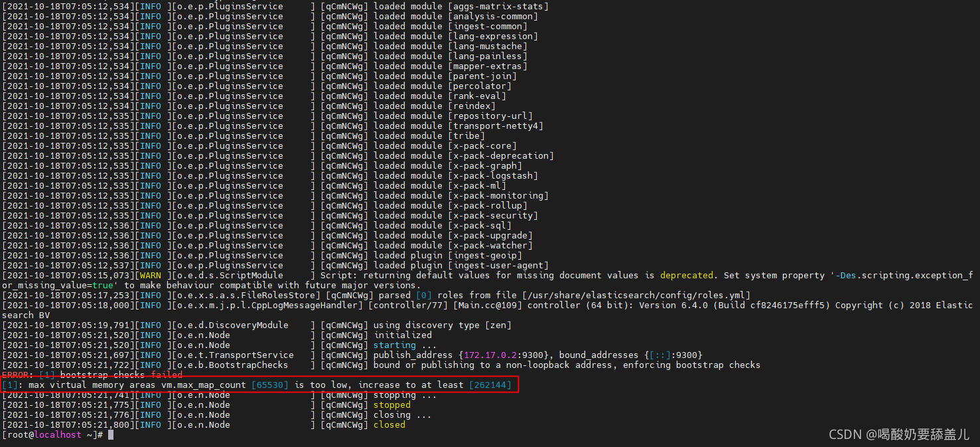Click the discovery type [zen]
The width and height of the screenshot is (980, 447).
coord(498,325)
